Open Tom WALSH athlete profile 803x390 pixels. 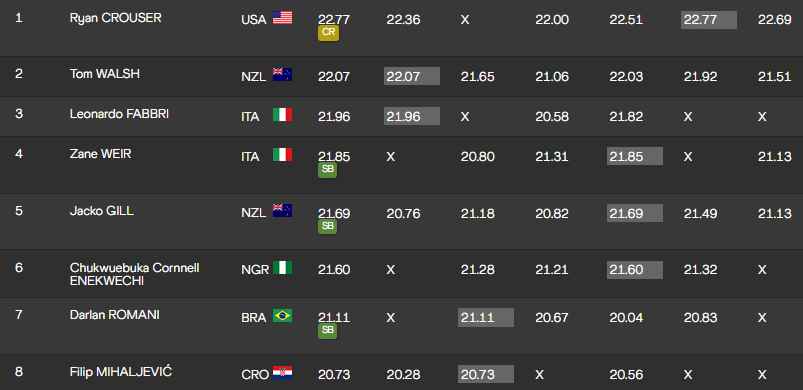(x=105, y=74)
